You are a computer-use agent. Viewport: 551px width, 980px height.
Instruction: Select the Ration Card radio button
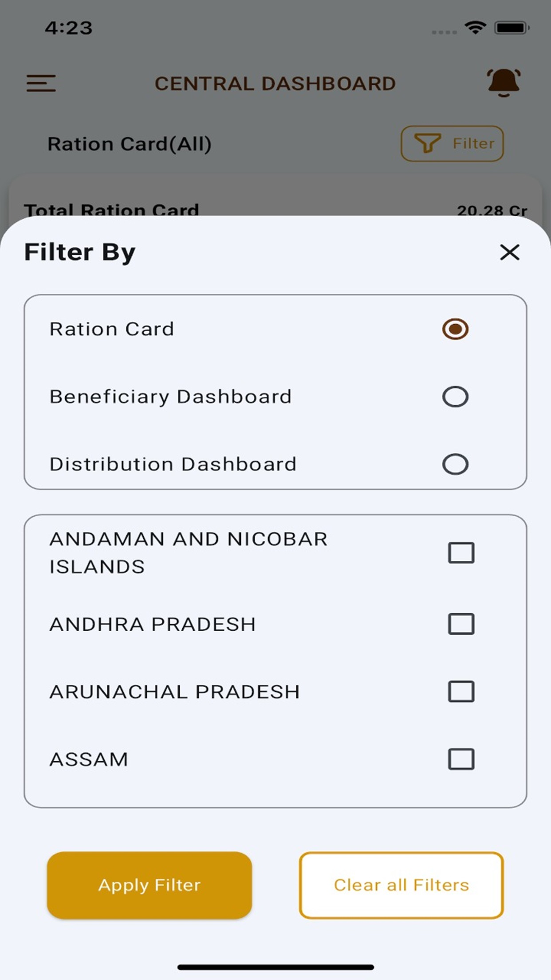(x=455, y=329)
